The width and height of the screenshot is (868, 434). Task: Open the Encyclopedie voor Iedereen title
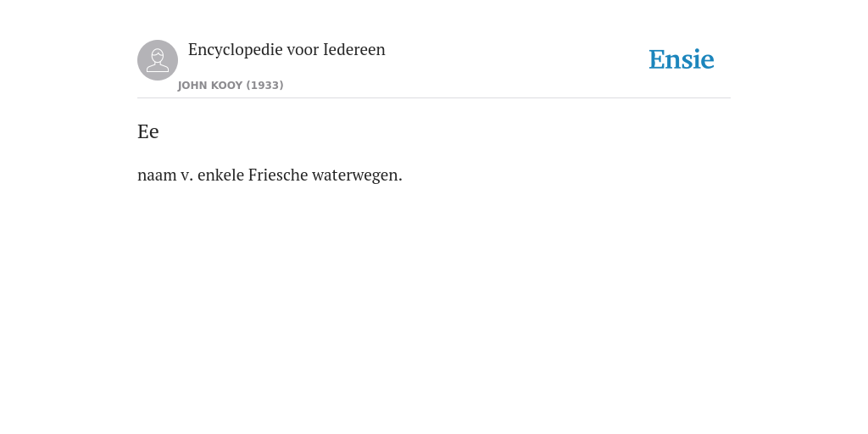[x=287, y=50]
